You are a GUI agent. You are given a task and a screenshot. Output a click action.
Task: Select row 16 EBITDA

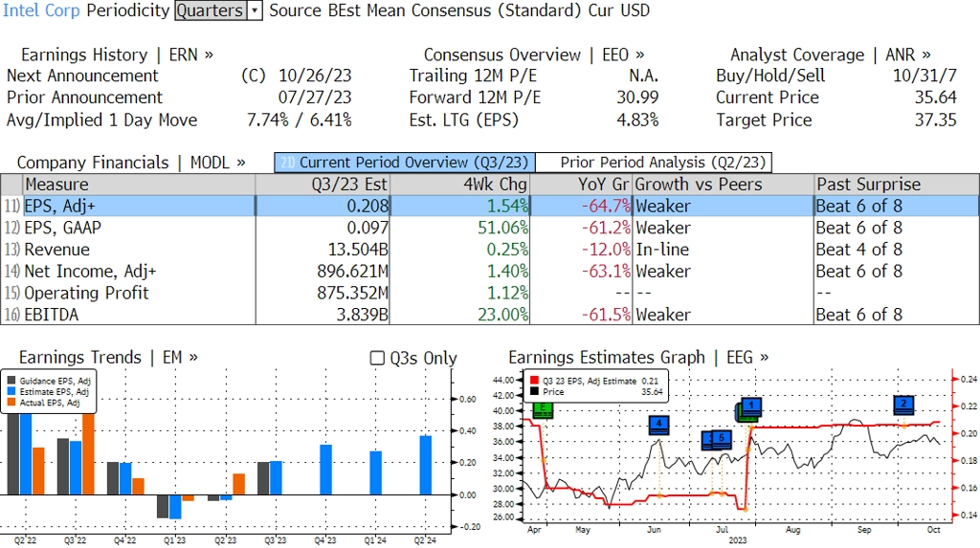click(490, 315)
